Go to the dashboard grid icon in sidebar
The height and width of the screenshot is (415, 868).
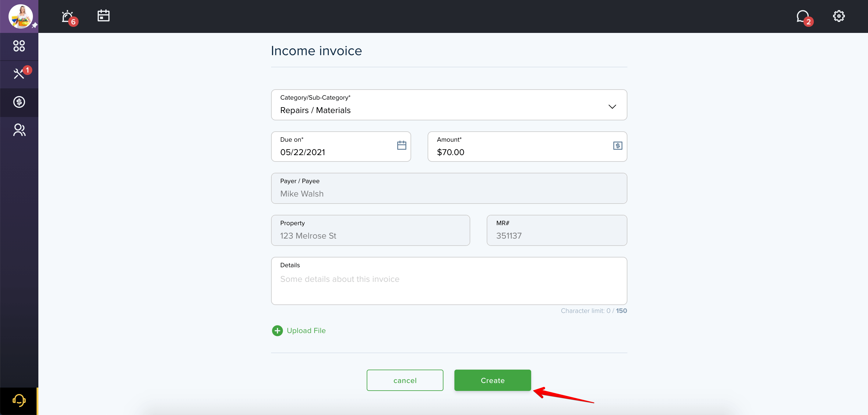tap(19, 46)
